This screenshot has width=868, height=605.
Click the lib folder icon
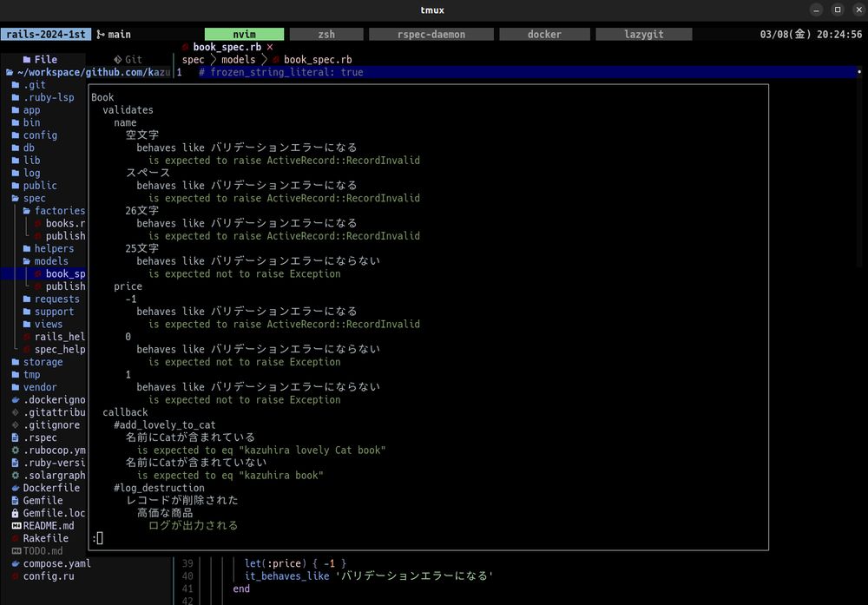(16, 161)
